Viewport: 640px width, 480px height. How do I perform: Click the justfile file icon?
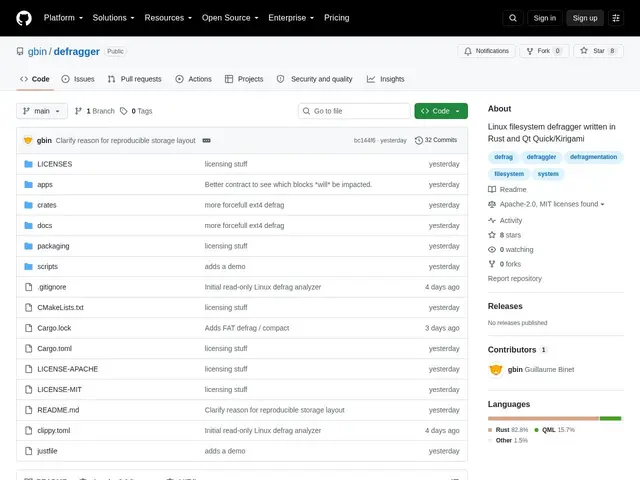click(x=28, y=451)
